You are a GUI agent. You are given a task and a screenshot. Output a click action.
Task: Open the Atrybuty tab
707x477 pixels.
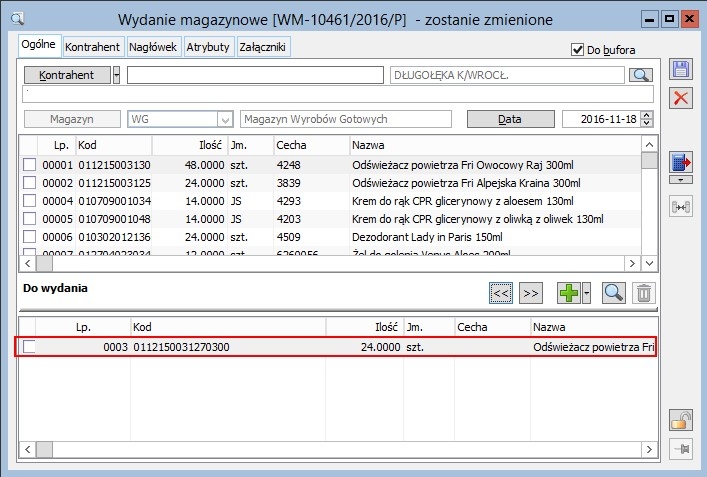pyautogui.click(x=208, y=47)
